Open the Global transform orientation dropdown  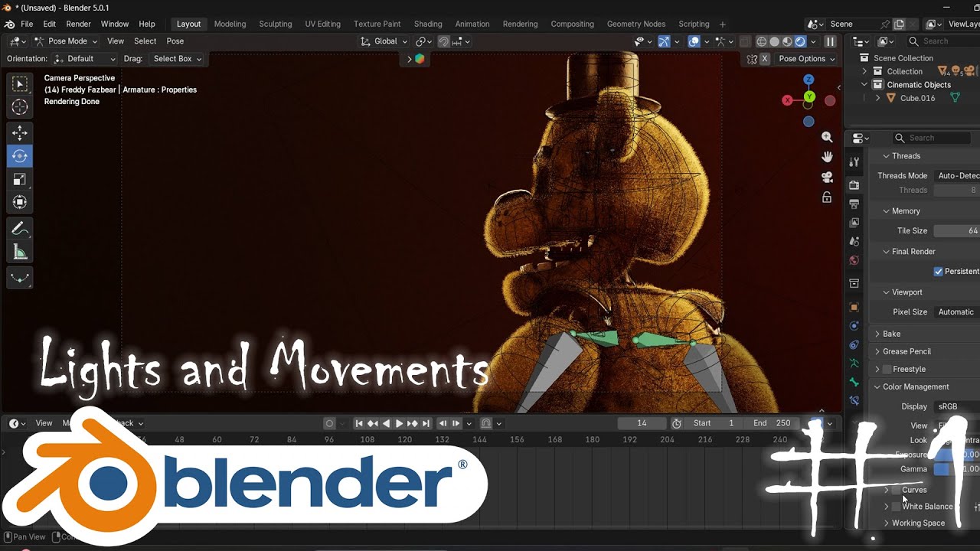(x=384, y=41)
